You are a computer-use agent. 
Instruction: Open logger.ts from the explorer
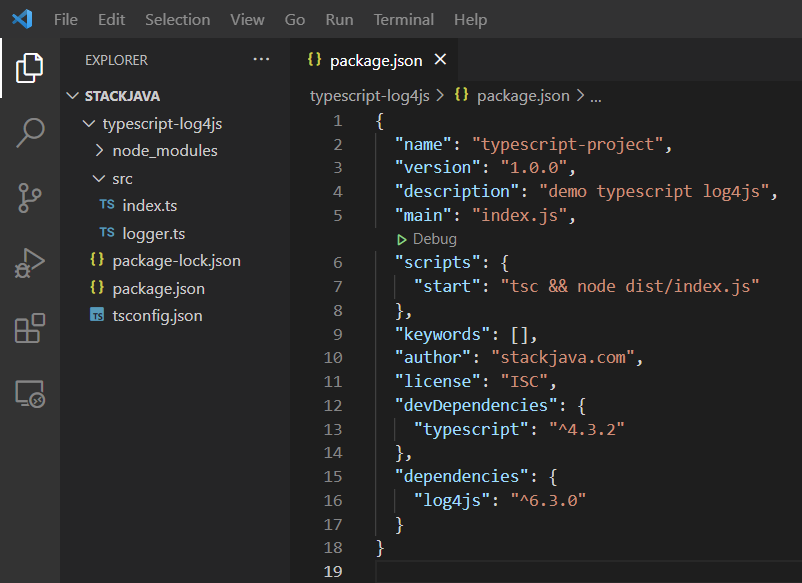coord(153,234)
